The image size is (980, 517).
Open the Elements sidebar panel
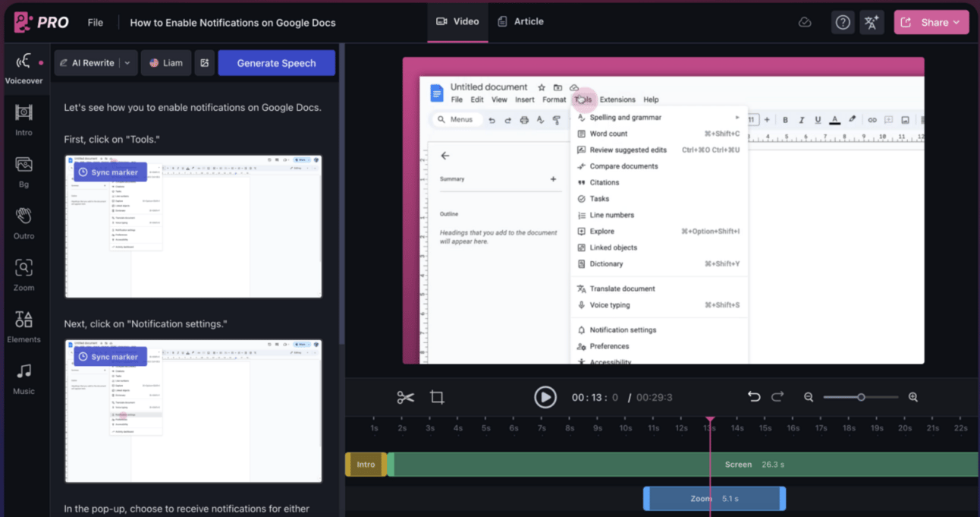point(24,326)
